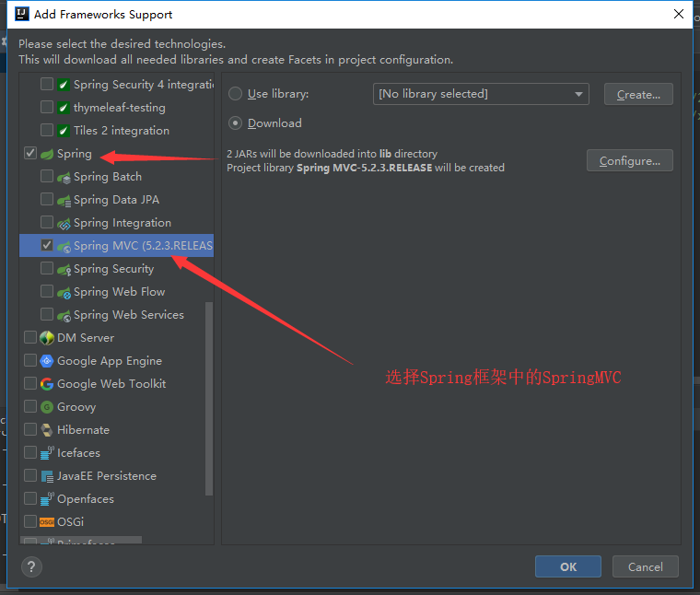Click the Spring Security 4 integration icon
The image size is (700, 595).
coord(64,85)
